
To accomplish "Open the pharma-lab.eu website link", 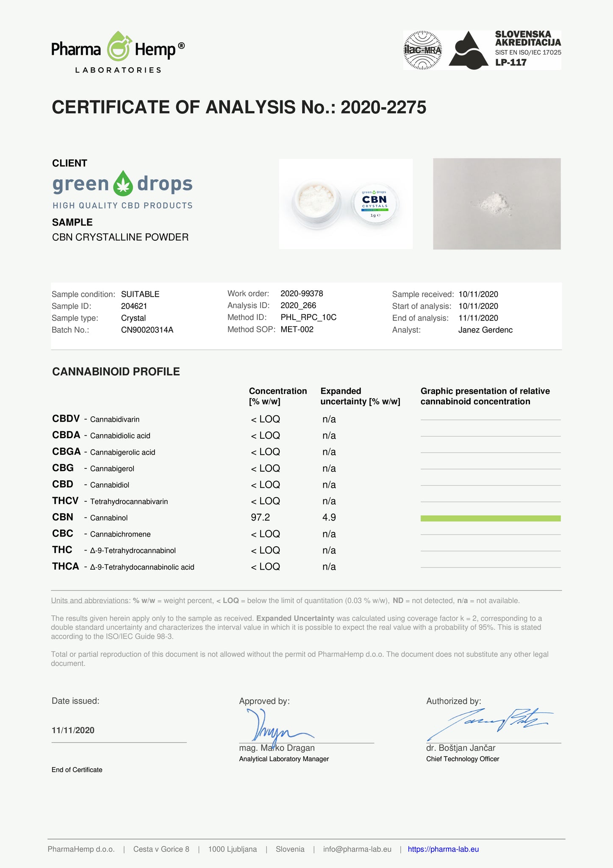I will click(443, 849).
